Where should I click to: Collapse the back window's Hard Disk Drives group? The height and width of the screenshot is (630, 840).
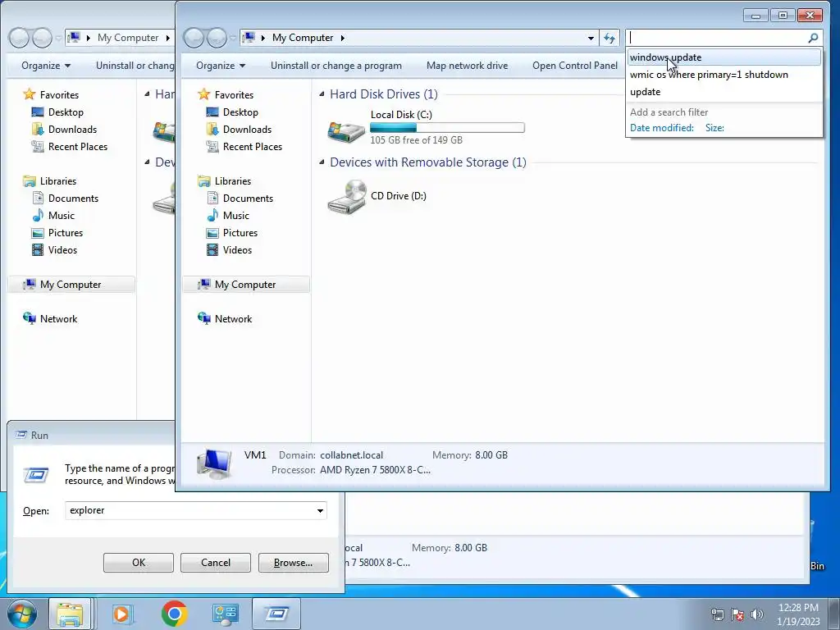pyautogui.click(x=148, y=94)
